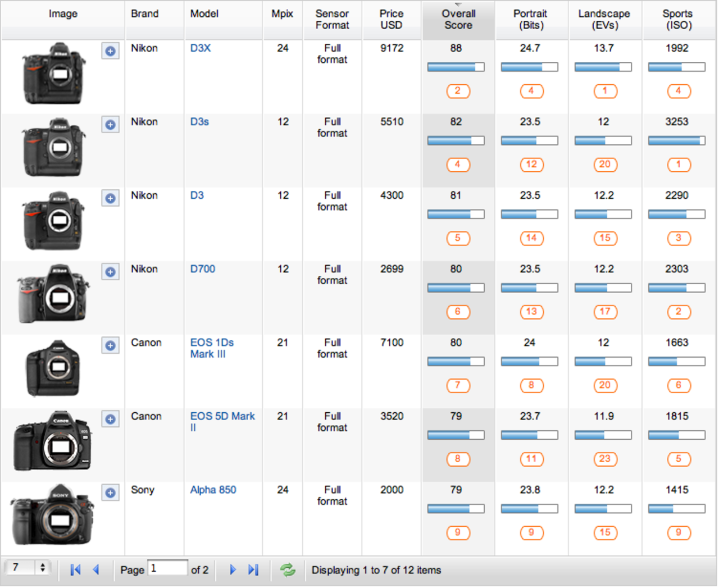
Task: Click plus icon for EOS 5D Mark II
Action: click(x=111, y=419)
